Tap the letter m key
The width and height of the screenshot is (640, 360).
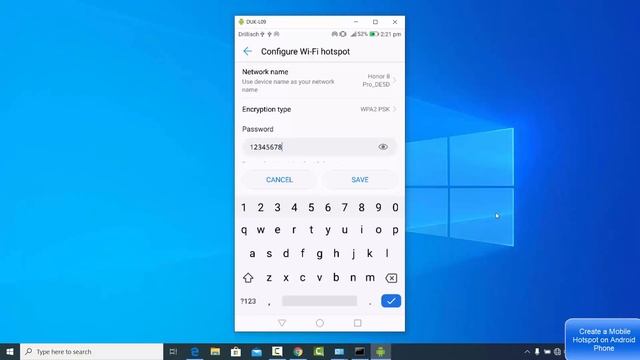coord(370,278)
